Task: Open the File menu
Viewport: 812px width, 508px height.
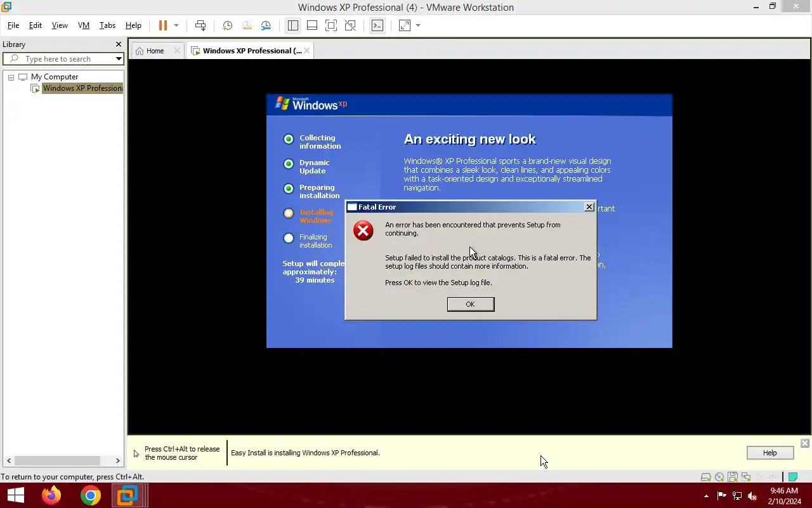Action: 13,25
